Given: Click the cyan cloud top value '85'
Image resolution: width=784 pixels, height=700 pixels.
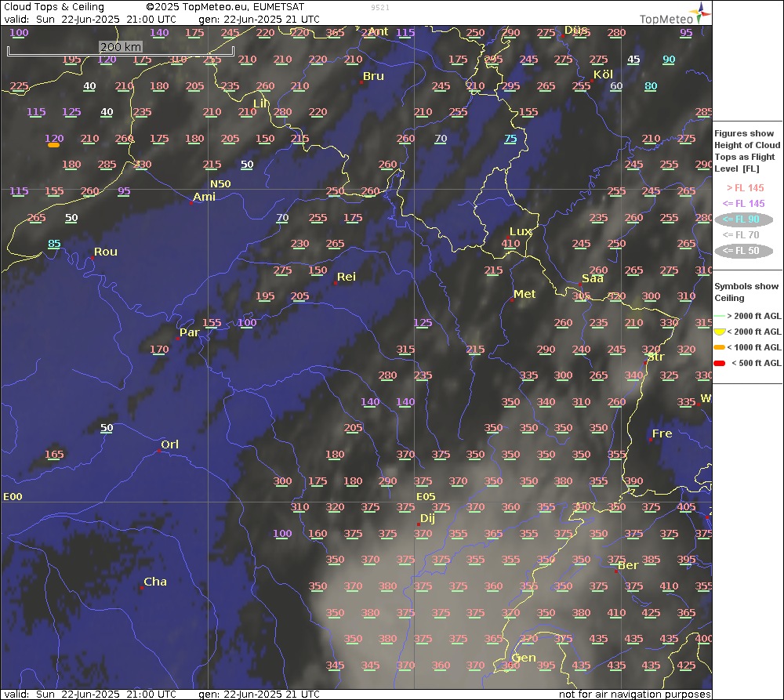Looking at the screenshot, I should click(54, 244).
